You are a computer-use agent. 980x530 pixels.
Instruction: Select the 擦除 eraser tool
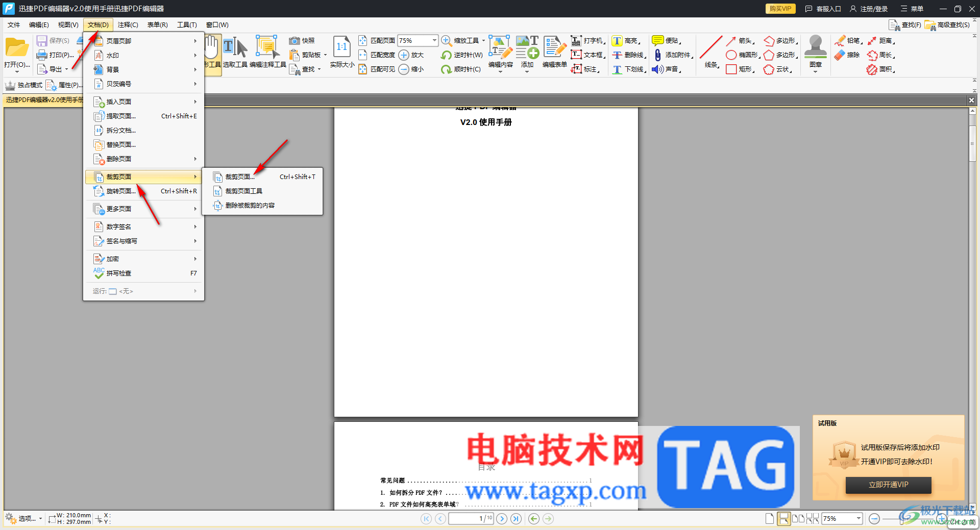click(x=847, y=55)
